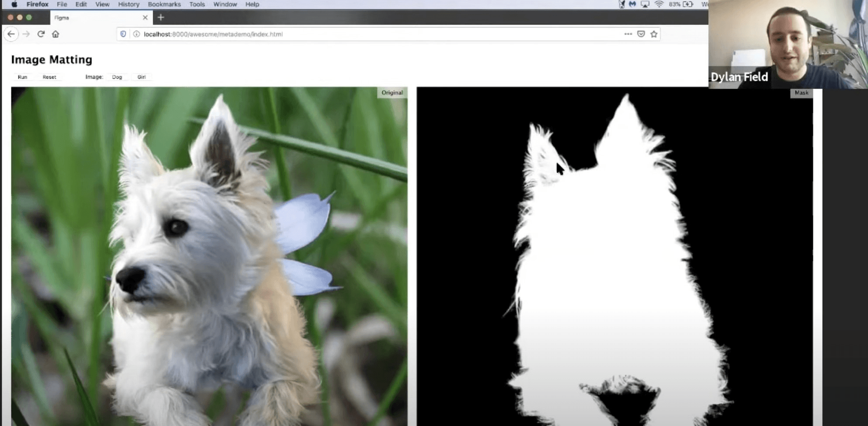
Task: Open page actions three-dot menu
Action: [628, 34]
